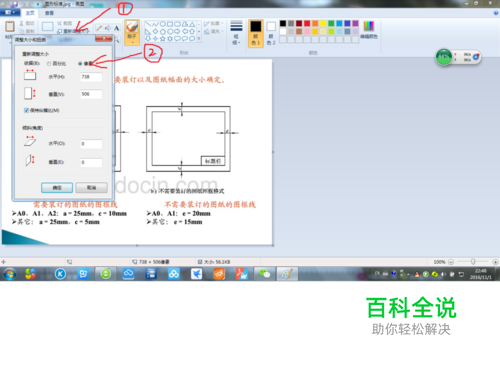
Task: Click the zoom in plus button
Action: 495,262
